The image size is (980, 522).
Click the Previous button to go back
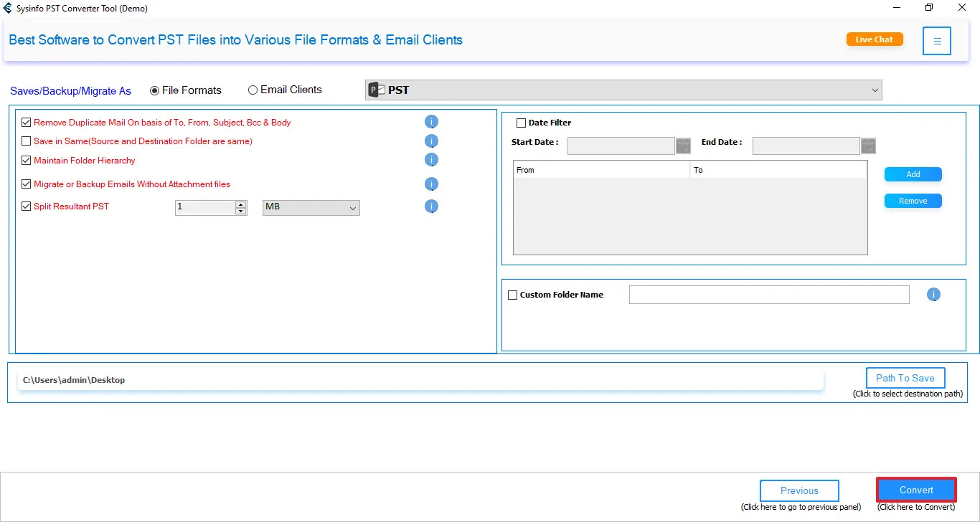pos(798,490)
